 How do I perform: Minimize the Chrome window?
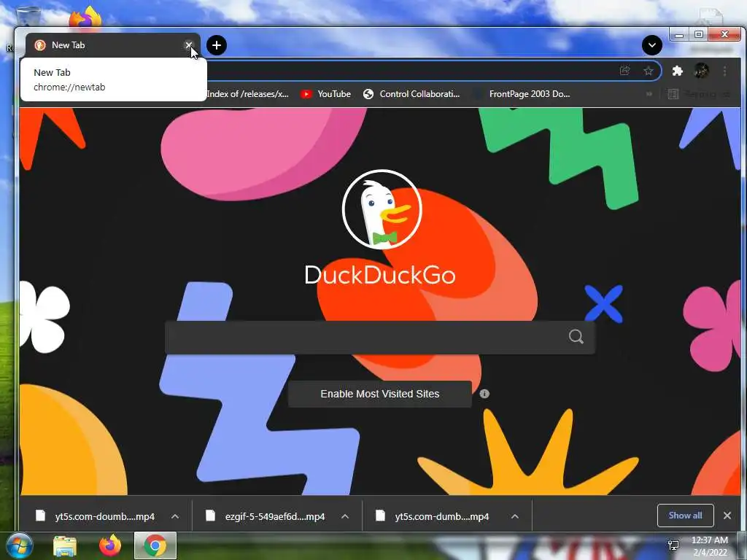pos(679,35)
